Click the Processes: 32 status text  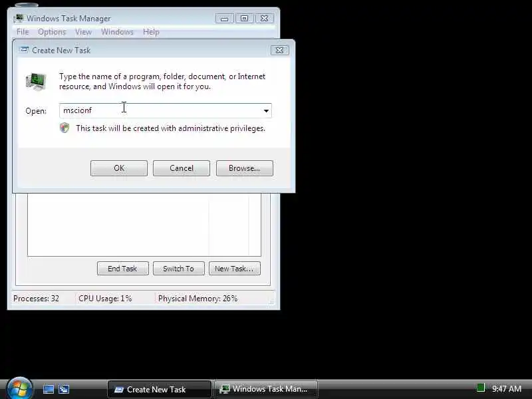[x=36, y=299]
